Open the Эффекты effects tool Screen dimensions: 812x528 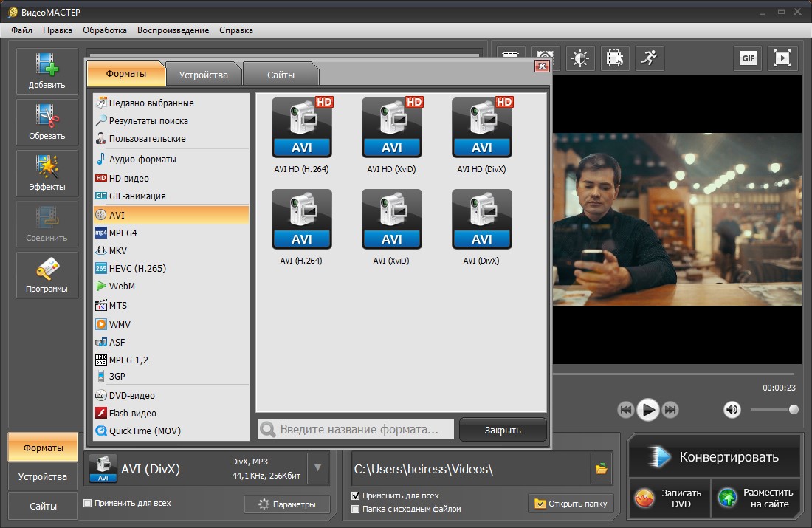(47, 173)
